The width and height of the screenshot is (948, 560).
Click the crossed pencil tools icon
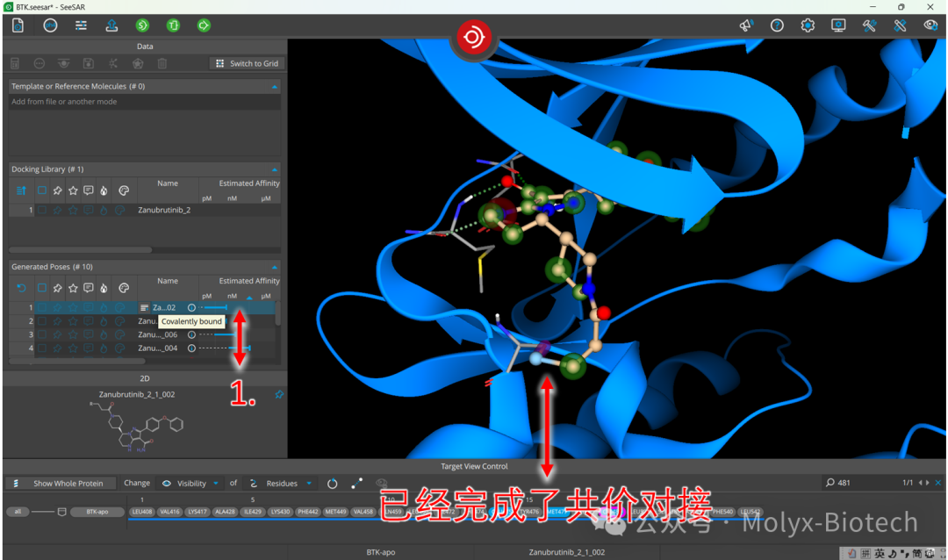[900, 25]
